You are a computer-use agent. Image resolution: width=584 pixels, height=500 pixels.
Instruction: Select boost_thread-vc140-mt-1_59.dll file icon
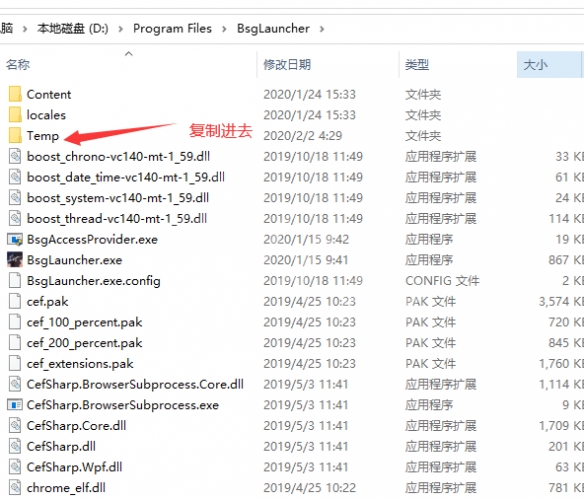click(15, 218)
